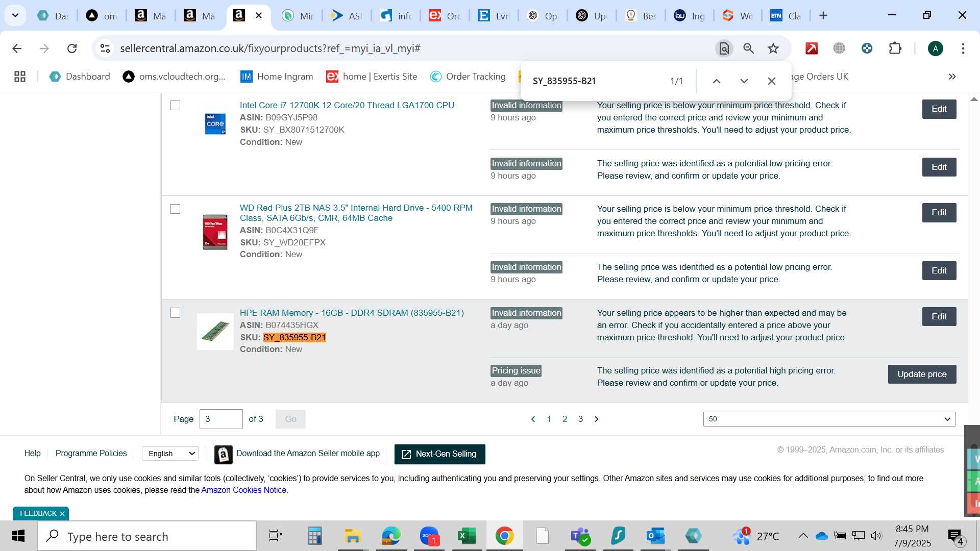The image size is (980, 551).
Task: Open the Chrome three-dot menu
Action: coord(963,48)
